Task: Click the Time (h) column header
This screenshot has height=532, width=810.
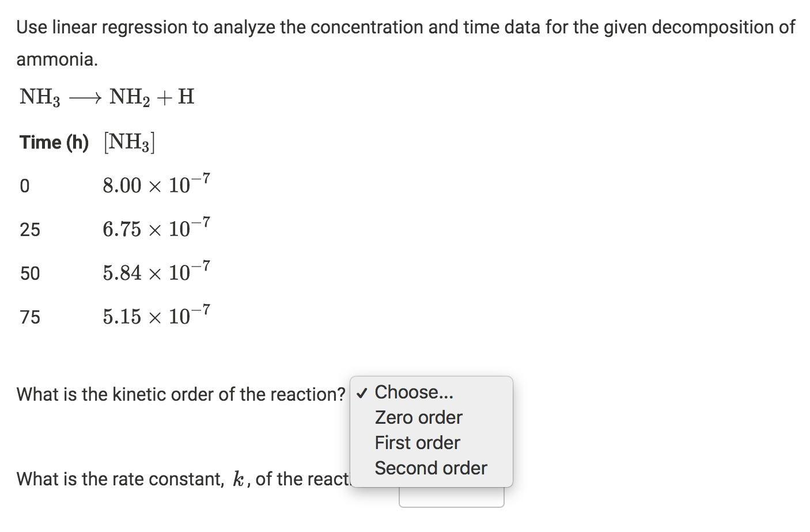Action: point(54,142)
